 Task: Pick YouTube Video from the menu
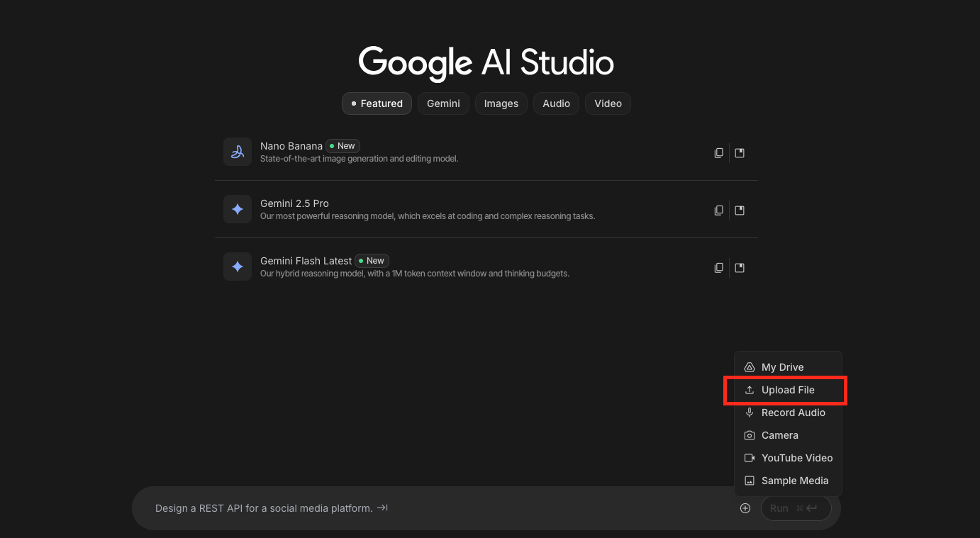(x=796, y=458)
